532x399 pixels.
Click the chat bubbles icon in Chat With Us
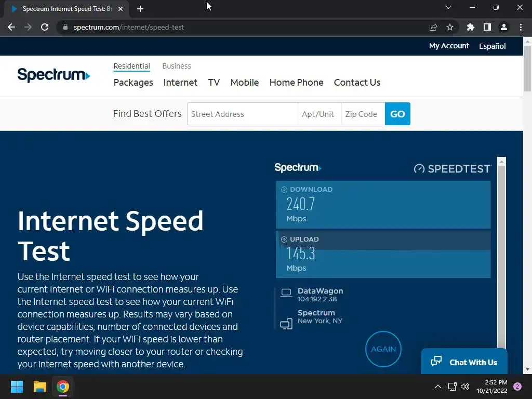tap(436, 361)
